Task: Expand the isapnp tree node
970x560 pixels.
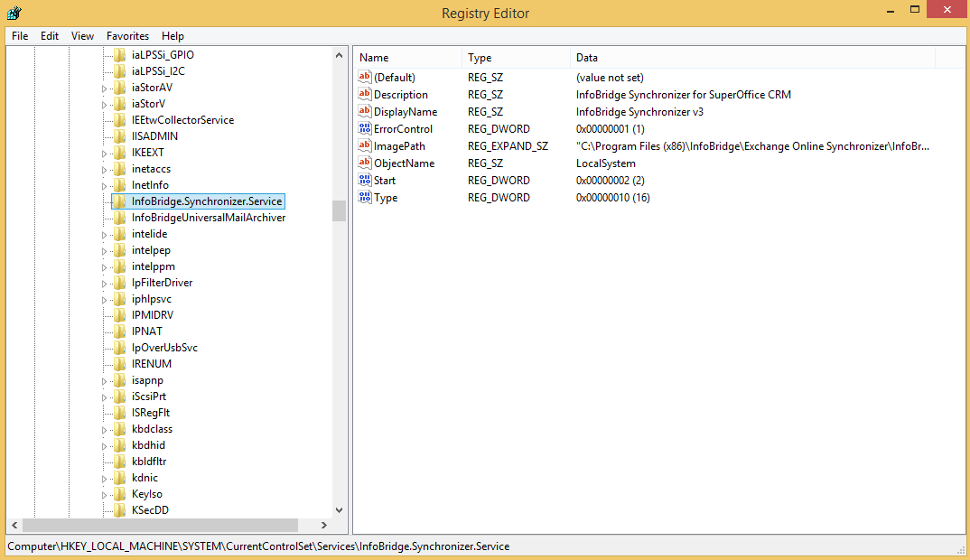Action: 104,381
